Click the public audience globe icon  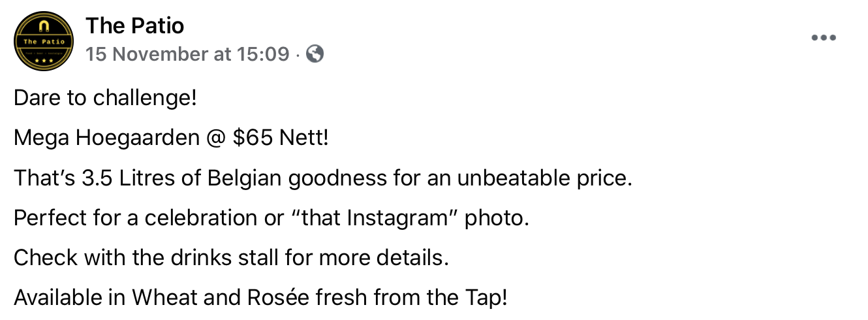[315, 54]
